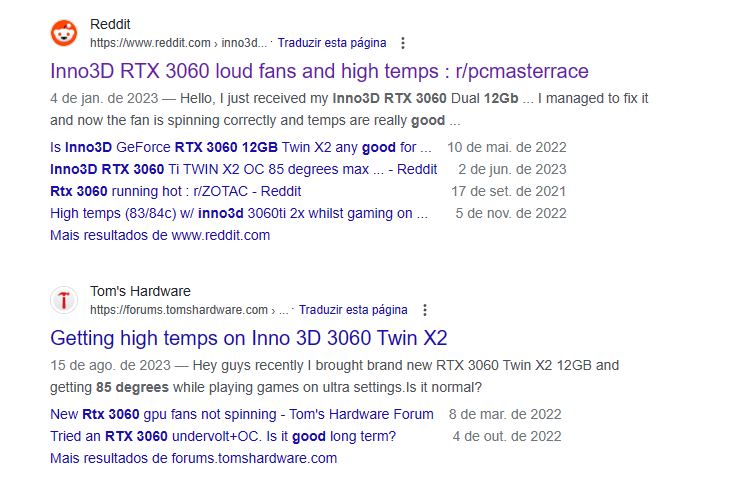This screenshot has height=500, width=732.
Task: Click the date '10 de mai. de 2022'
Action: coord(507,148)
